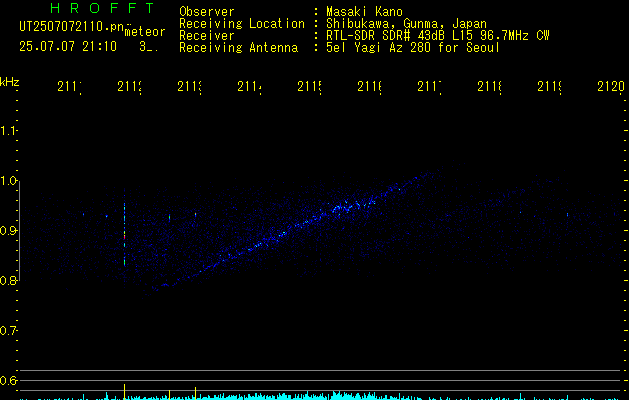Click the kHz axis unit label
The image size is (629, 400).
(9, 82)
